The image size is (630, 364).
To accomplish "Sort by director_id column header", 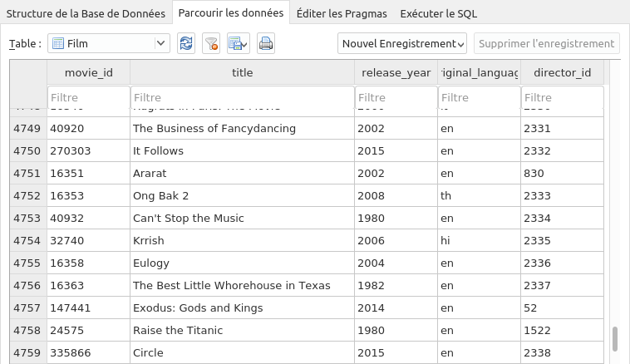I will tap(563, 73).
